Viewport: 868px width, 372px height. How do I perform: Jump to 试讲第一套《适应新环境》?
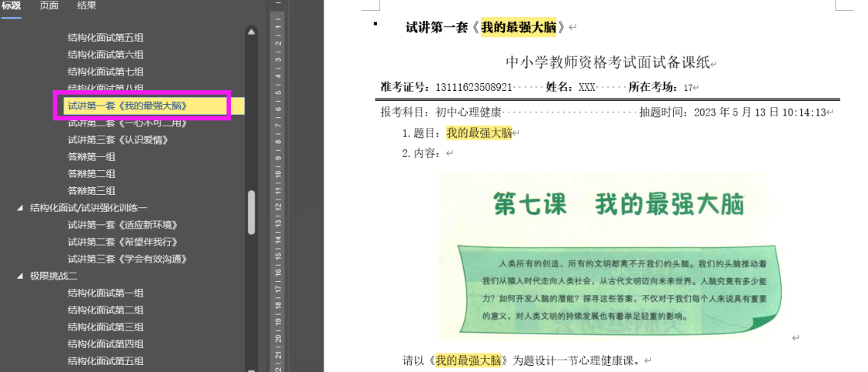pos(122,225)
